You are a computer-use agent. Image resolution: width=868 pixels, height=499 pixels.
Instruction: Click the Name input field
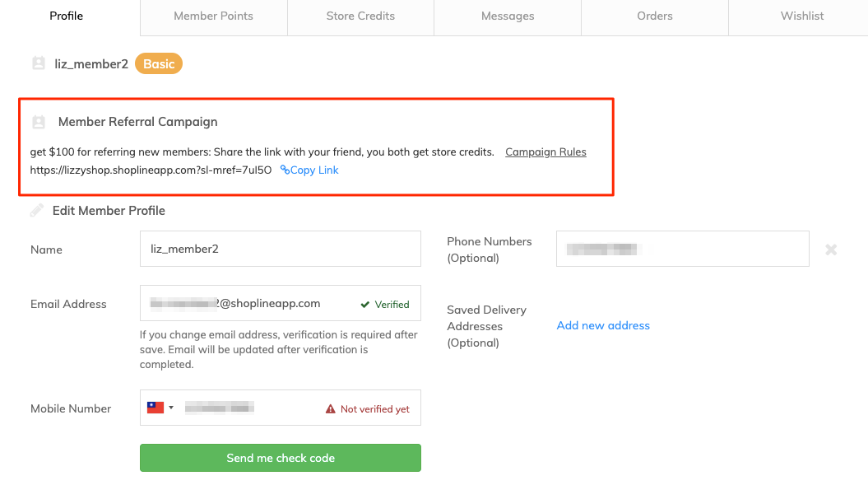coord(280,249)
